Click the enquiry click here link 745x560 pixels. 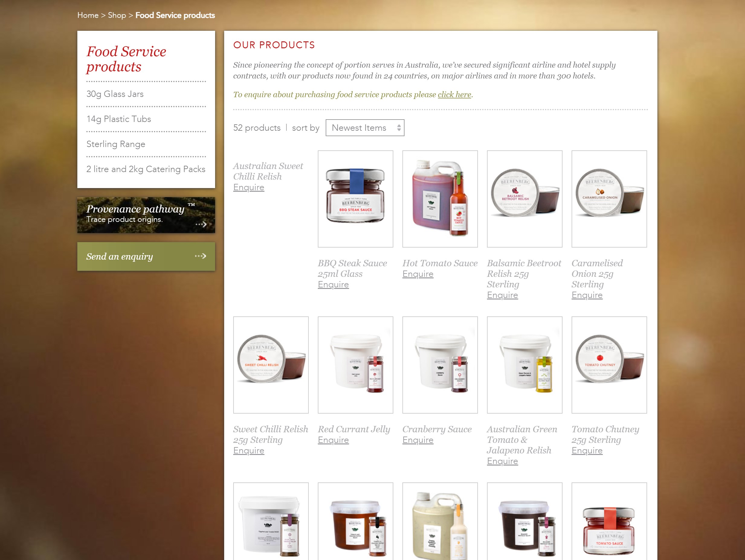pyautogui.click(x=454, y=94)
